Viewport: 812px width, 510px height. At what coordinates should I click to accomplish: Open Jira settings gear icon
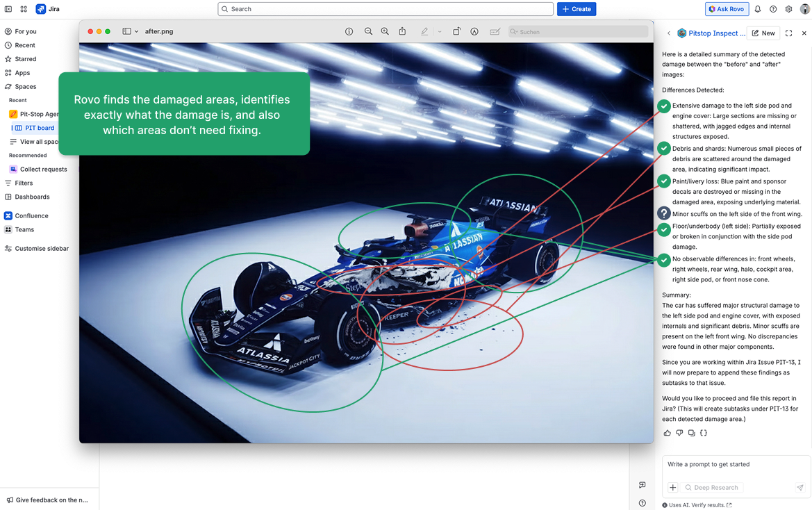788,9
